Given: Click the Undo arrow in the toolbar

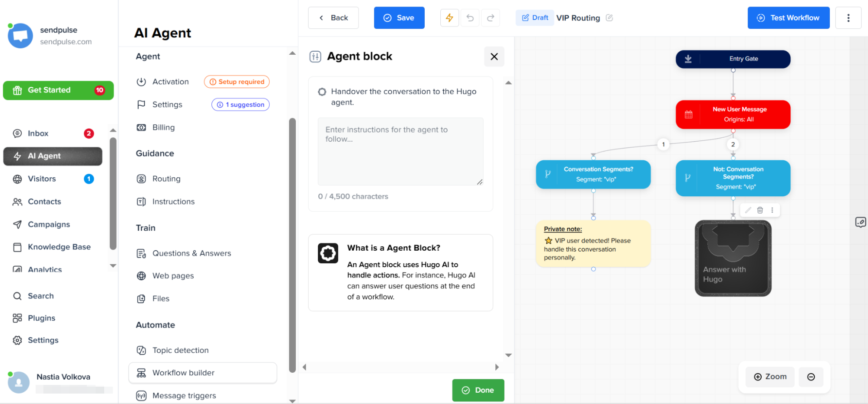Looking at the screenshot, I should point(470,17).
